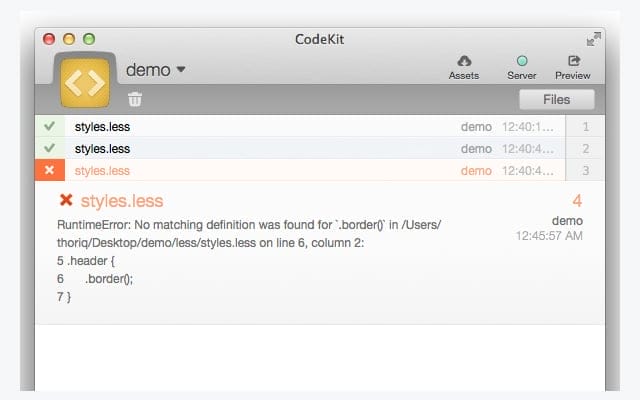Click the trash icon to clear log
Viewport: 640px width, 400px height.
click(x=135, y=99)
